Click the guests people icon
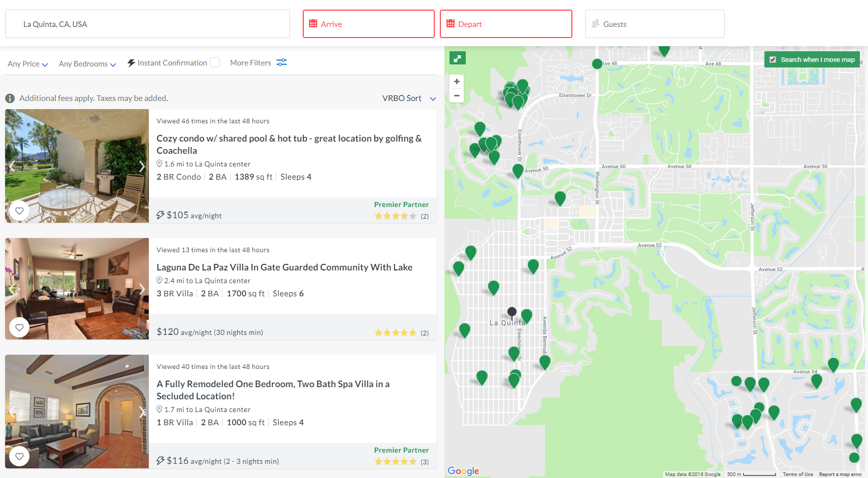Screen dimensions: 868x478 coord(596,23)
